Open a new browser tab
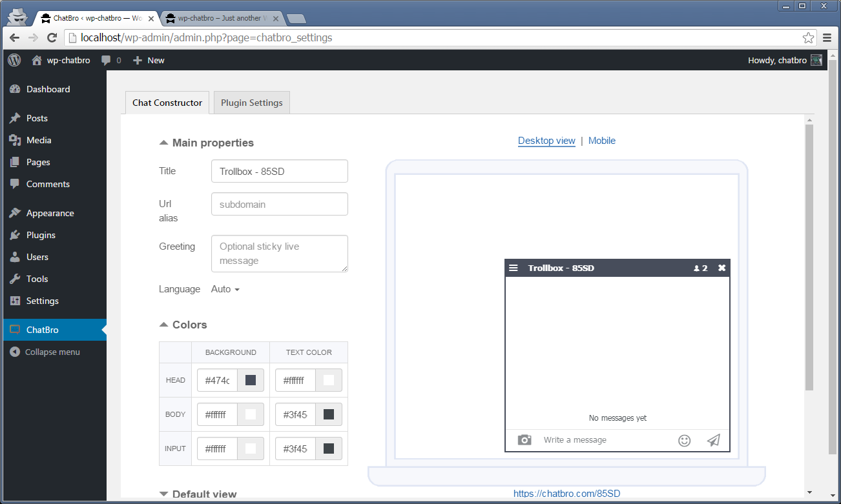841x504 pixels. [296, 19]
